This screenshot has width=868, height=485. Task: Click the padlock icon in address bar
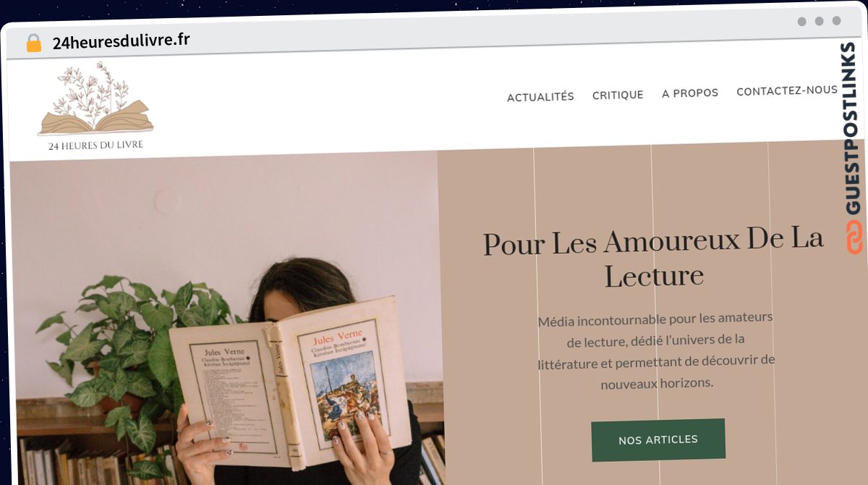coord(34,43)
